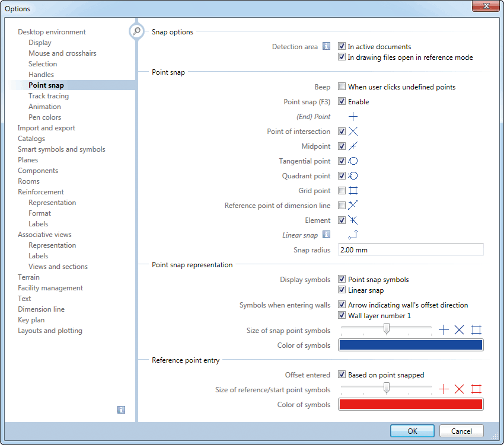This screenshot has height=445, width=504.
Task: Toggle drawing files in reference mode
Action: [342, 57]
